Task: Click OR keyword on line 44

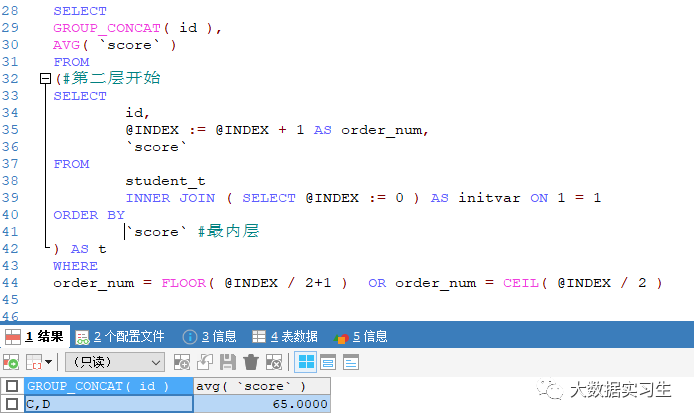Action: [377, 283]
